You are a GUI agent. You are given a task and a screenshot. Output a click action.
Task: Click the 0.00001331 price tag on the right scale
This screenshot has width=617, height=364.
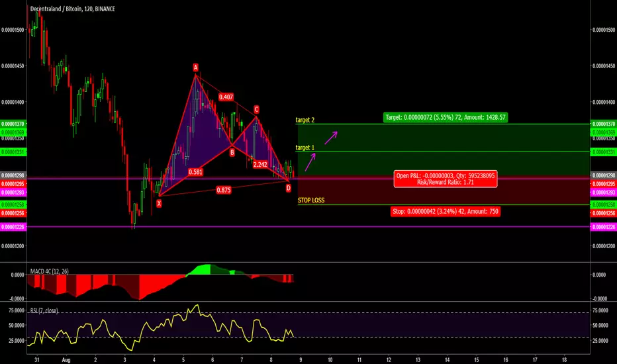click(604, 152)
